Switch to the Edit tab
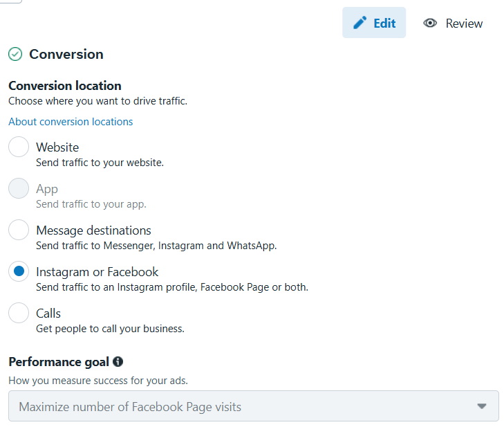The width and height of the screenshot is (504, 436). [x=374, y=23]
